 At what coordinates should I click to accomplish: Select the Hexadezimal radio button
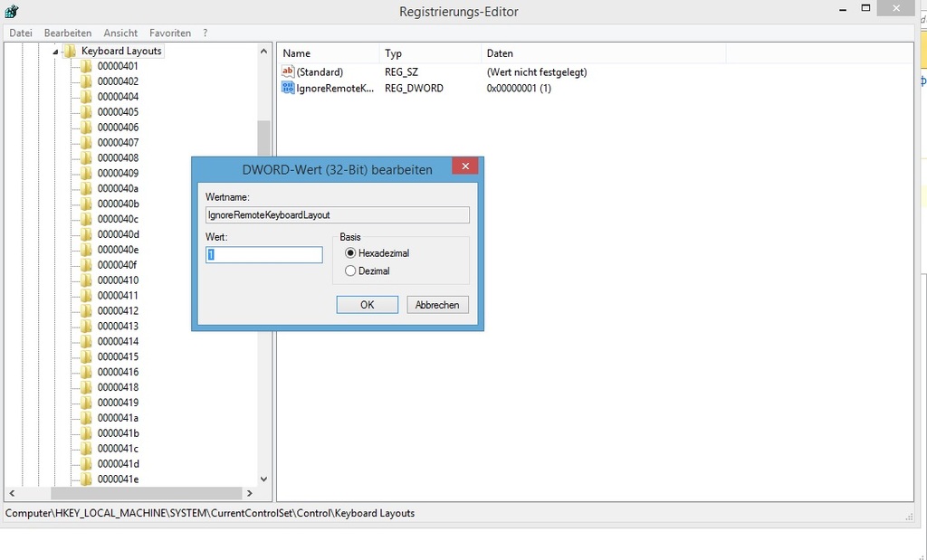351,253
